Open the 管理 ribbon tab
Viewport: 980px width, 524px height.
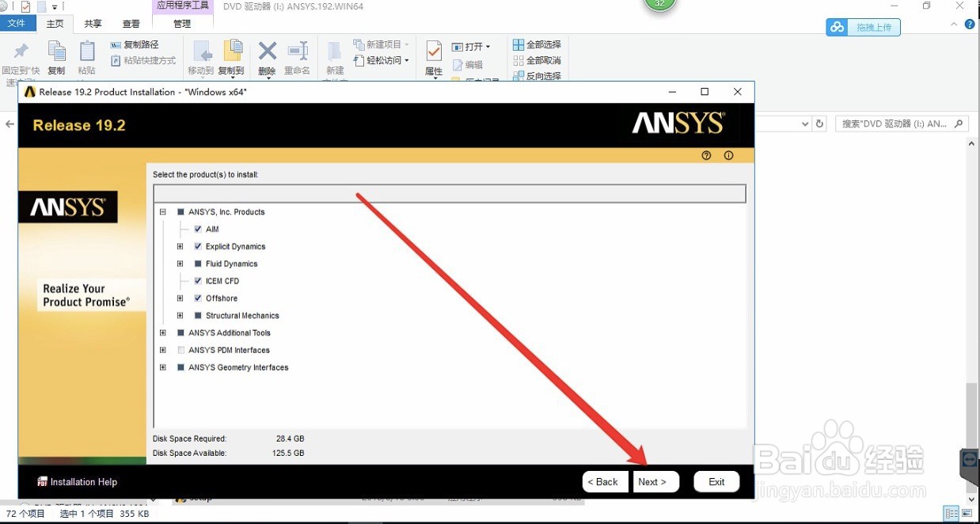pos(182,24)
